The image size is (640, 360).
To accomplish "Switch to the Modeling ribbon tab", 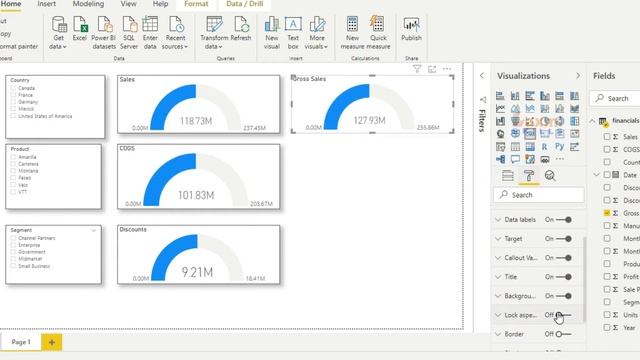I will [x=88, y=4].
